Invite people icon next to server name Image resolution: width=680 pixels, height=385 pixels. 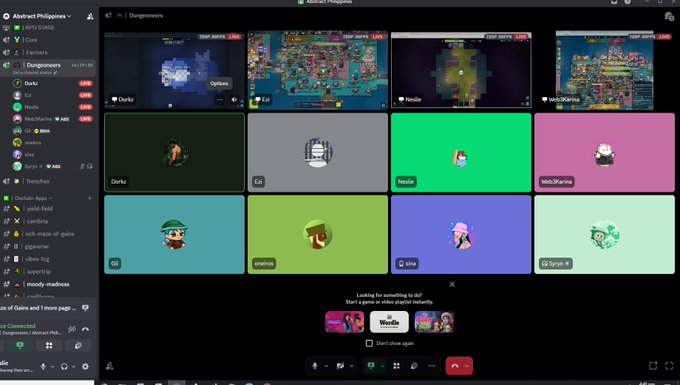click(x=90, y=16)
